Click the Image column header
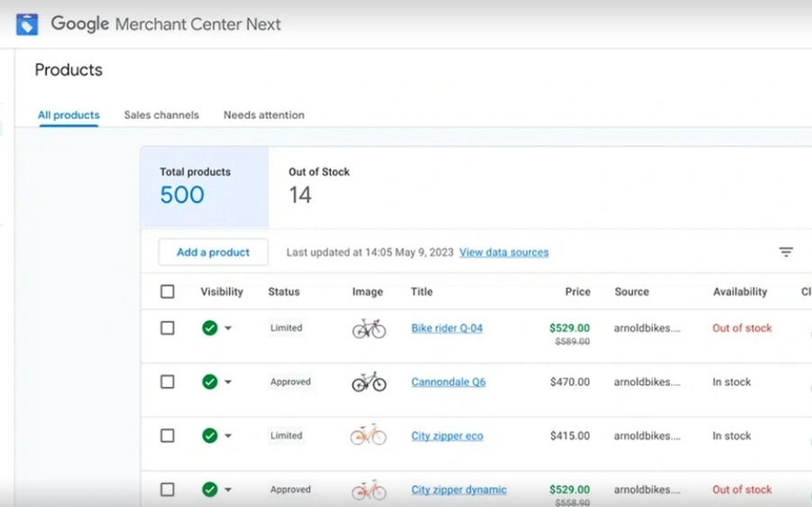Viewport: 812px width, 507px height. coord(368,291)
